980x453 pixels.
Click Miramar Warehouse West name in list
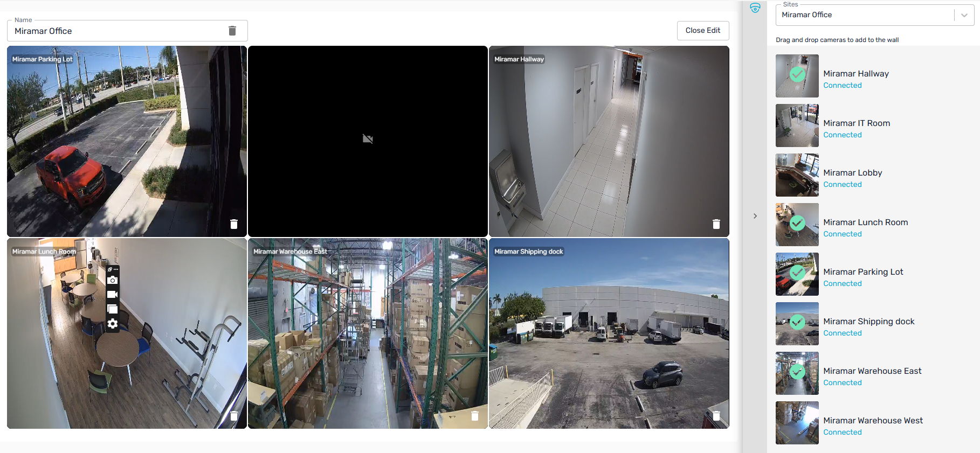873,421
